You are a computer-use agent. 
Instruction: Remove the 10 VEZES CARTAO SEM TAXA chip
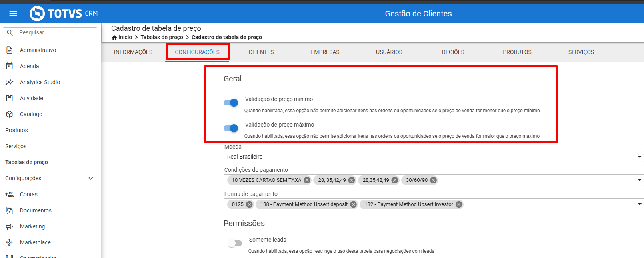point(307,180)
